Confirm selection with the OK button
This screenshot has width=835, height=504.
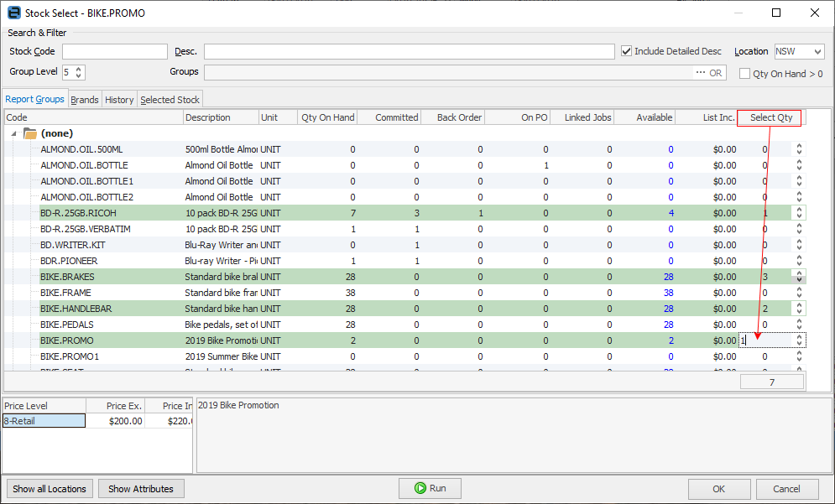pyautogui.click(x=719, y=489)
